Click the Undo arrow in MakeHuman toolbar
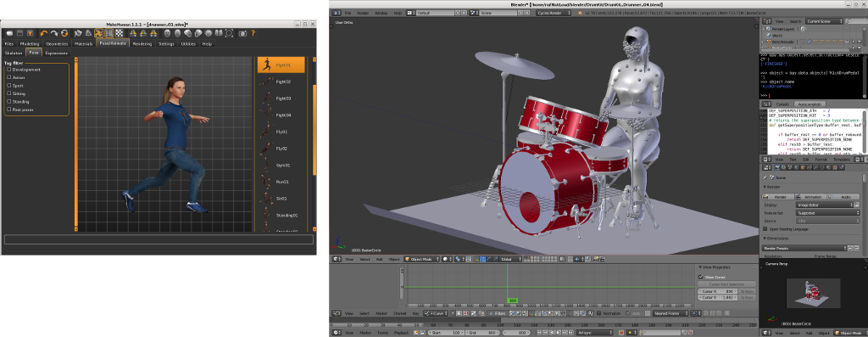This screenshot has width=868, height=337. pos(44,33)
